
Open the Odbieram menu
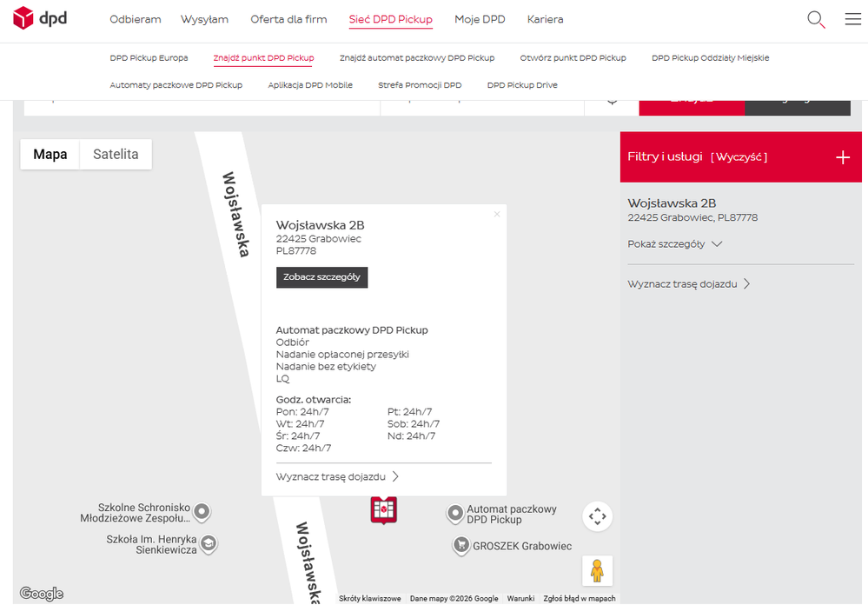135,19
